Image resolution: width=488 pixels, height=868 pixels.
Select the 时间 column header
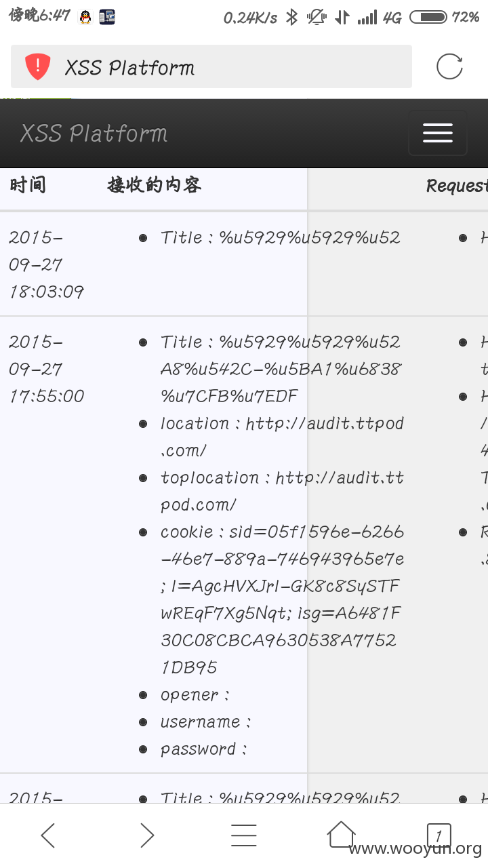tap(28, 184)
